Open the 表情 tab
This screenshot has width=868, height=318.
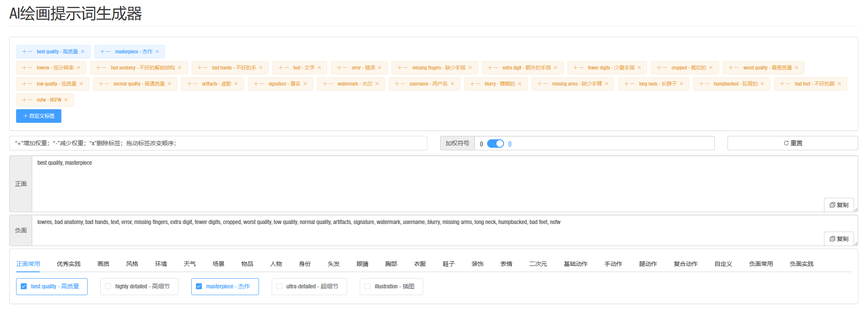pos(506,264)
